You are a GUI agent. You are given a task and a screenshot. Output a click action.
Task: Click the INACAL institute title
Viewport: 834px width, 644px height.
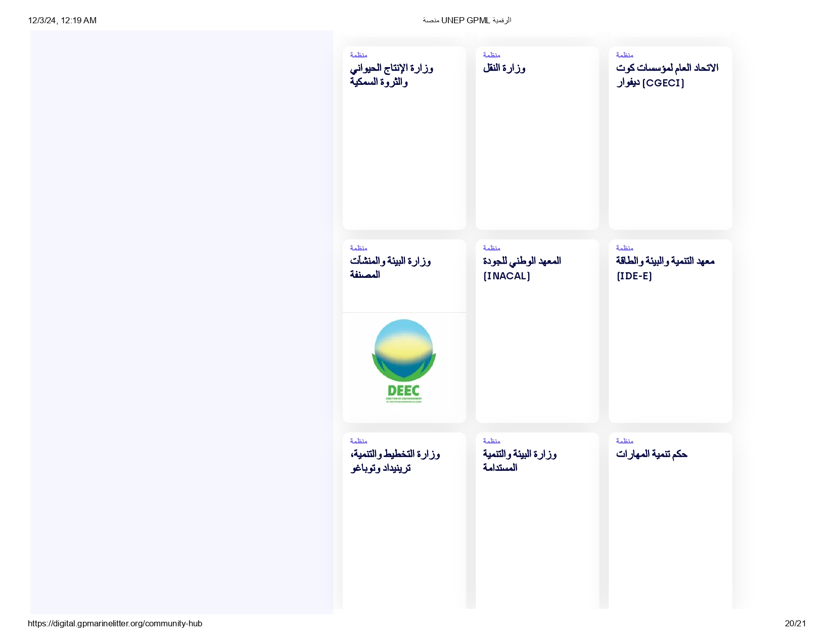522,268
